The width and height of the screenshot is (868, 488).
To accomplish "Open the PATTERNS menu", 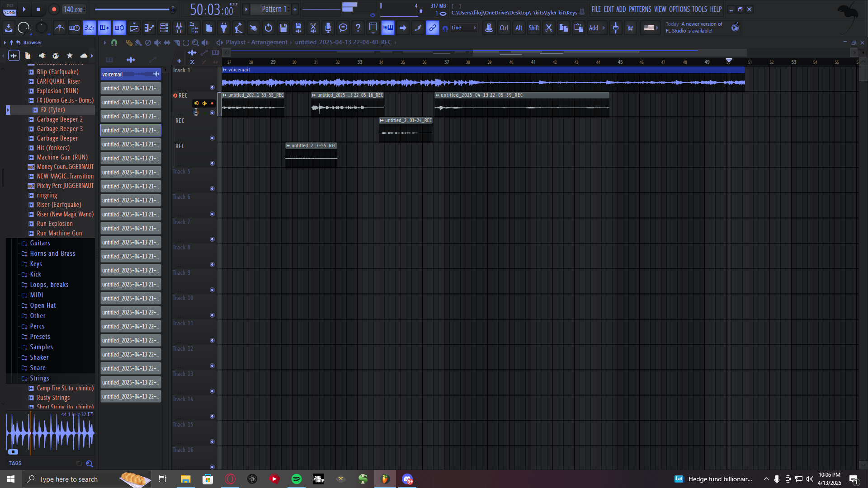I will click(640, 9).
